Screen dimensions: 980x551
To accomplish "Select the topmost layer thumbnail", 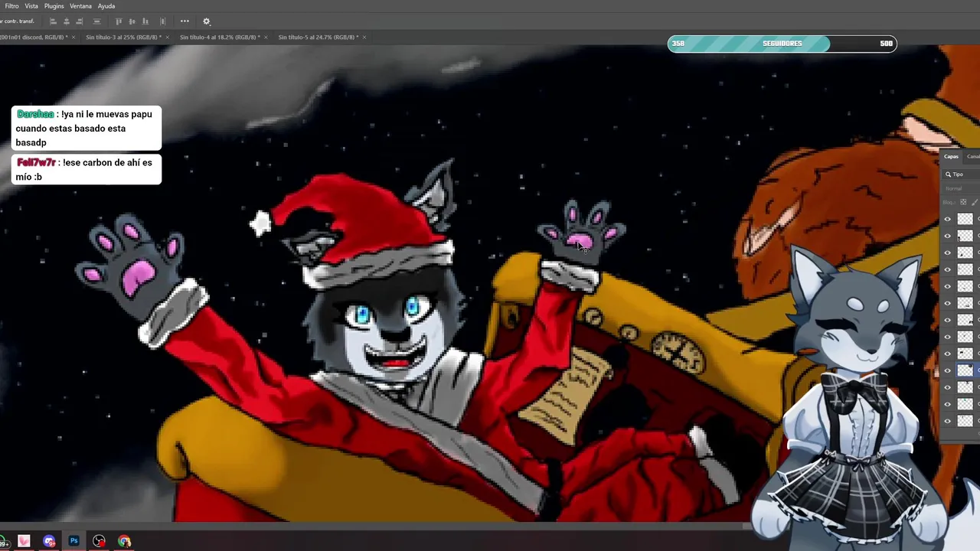I will 965,219.
